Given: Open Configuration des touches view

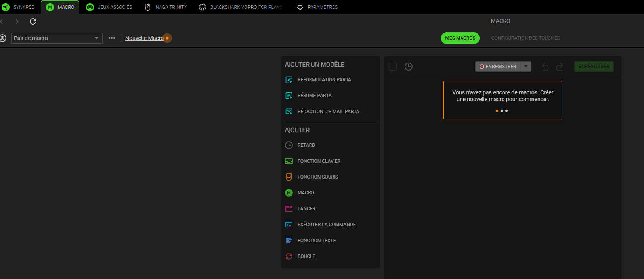Looking at the screenshot, I should point(526,38).
